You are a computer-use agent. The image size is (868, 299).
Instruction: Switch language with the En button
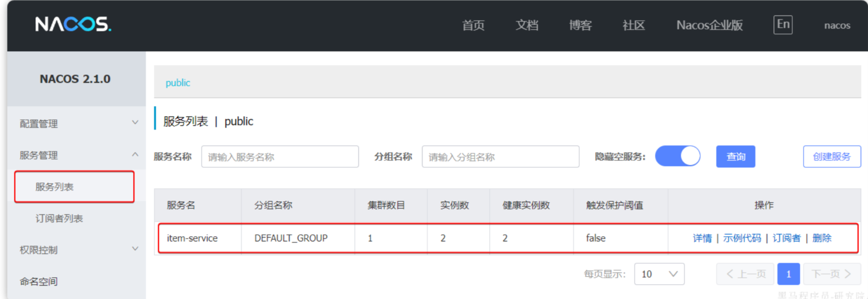click(x=783, y=24)
